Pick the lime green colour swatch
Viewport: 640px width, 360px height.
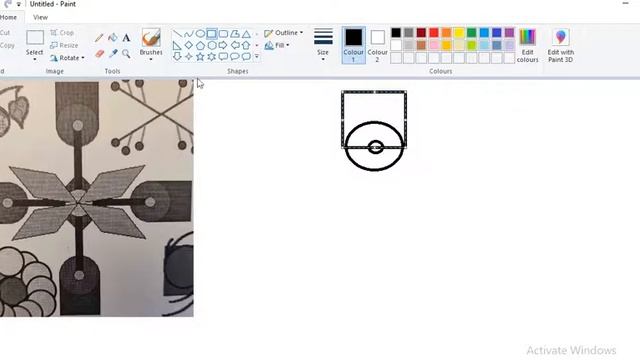(x=471, y=45)
